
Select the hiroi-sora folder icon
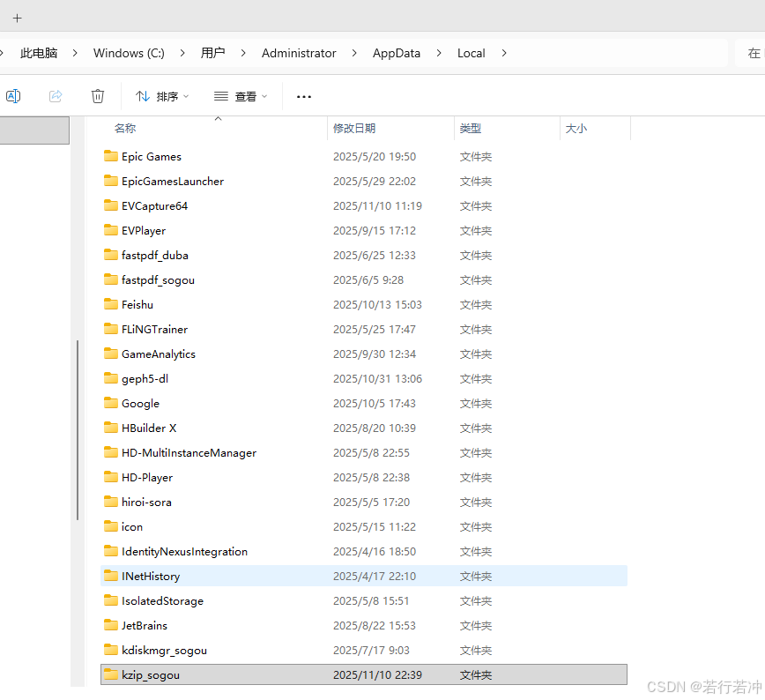click(111, 502)
